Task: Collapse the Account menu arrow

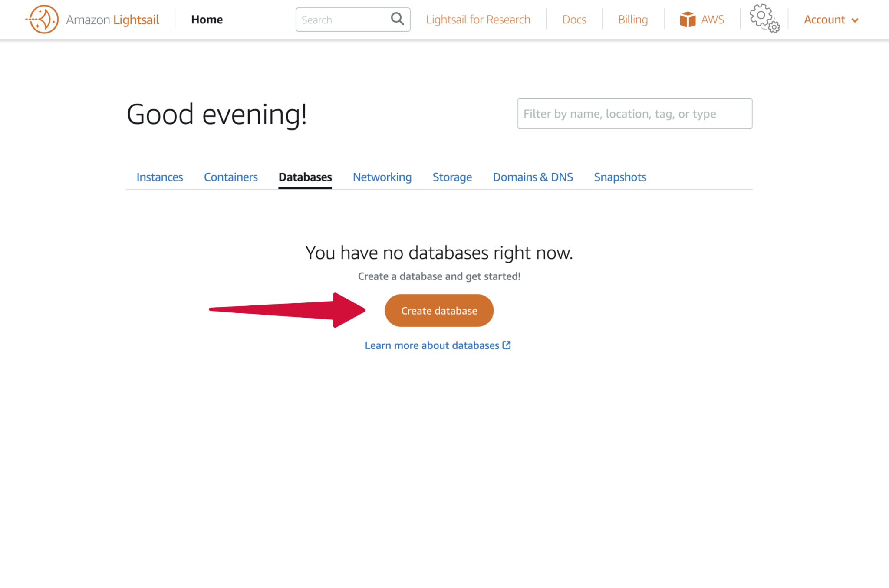Action: [x=854, y=20]
